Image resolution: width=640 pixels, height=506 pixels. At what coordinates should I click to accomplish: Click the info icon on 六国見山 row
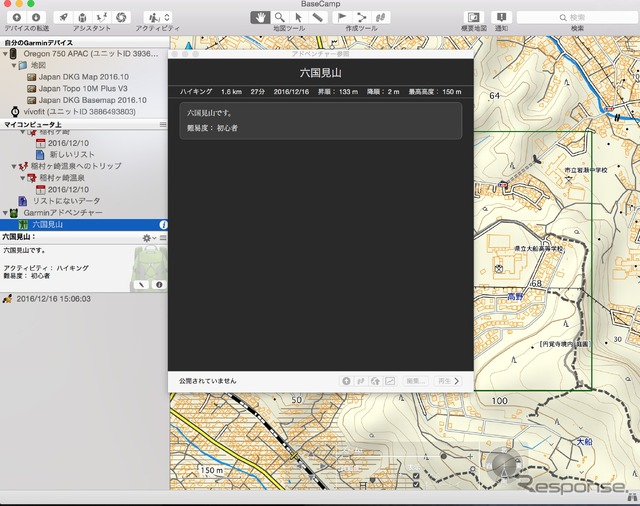coord(163,224)
